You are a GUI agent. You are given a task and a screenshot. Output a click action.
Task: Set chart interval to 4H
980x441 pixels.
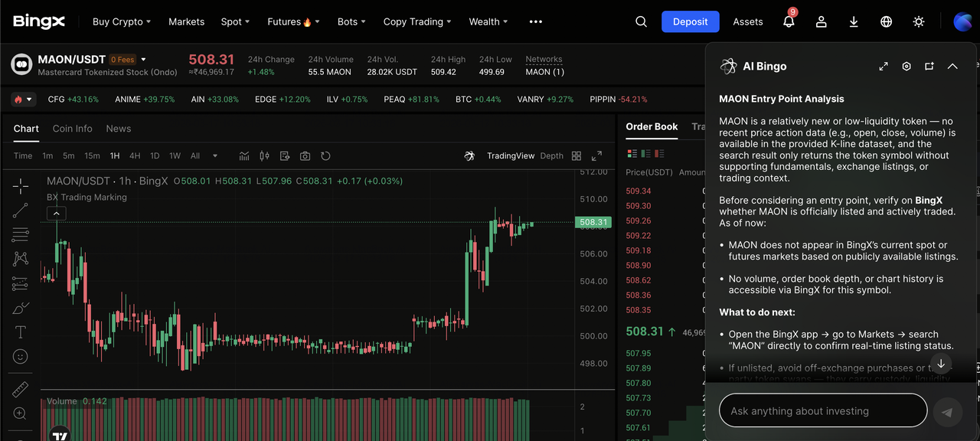pyautogui.click(x=135, y=156)
